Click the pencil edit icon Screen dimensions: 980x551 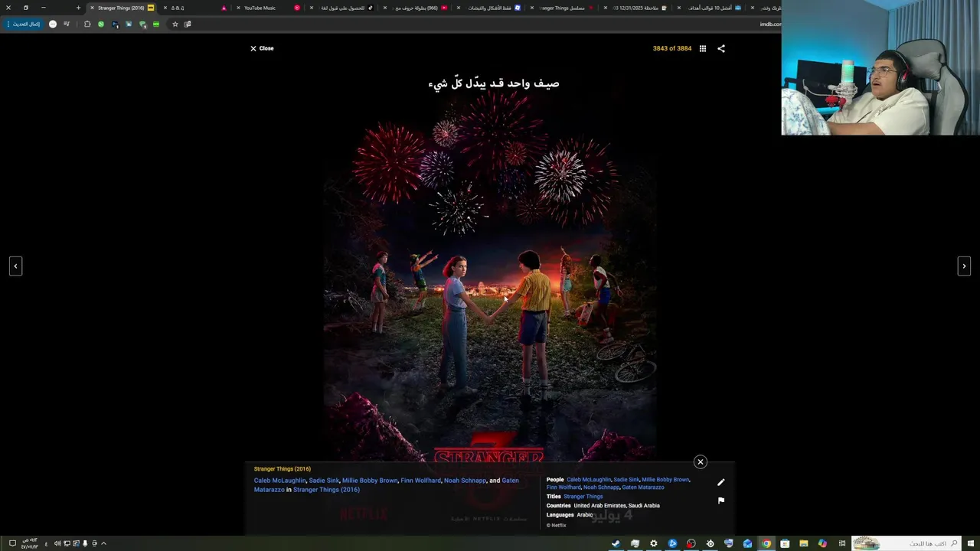coord(720,482)
